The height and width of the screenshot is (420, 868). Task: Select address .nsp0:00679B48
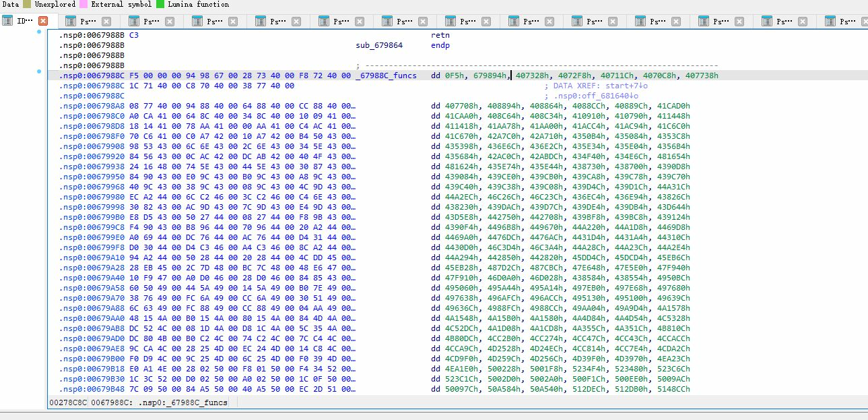[x=91, y=389]
